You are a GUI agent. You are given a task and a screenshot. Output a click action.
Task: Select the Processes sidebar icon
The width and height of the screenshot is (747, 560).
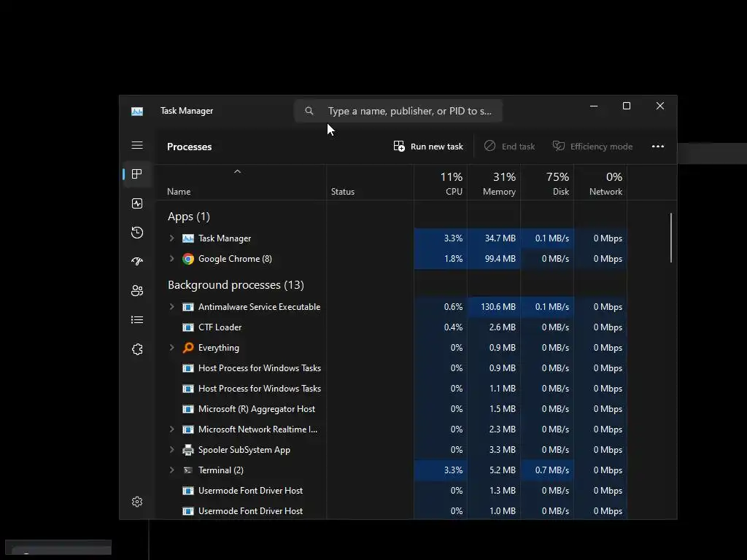[137, 174]
